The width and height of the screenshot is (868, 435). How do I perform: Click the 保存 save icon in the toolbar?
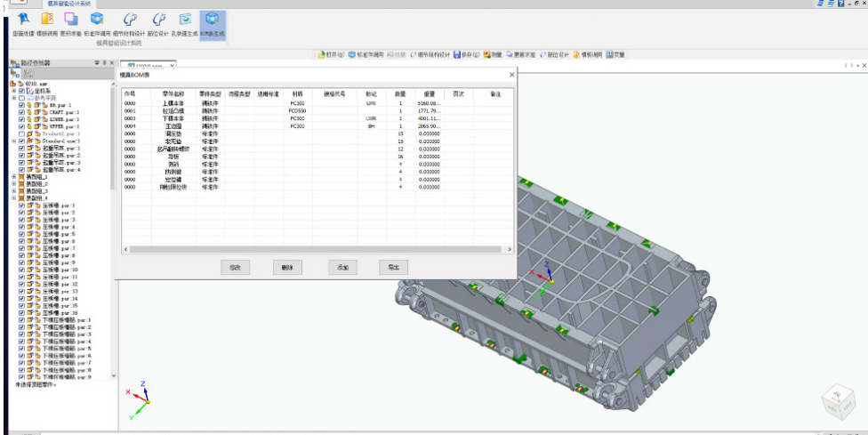[457, 54]
